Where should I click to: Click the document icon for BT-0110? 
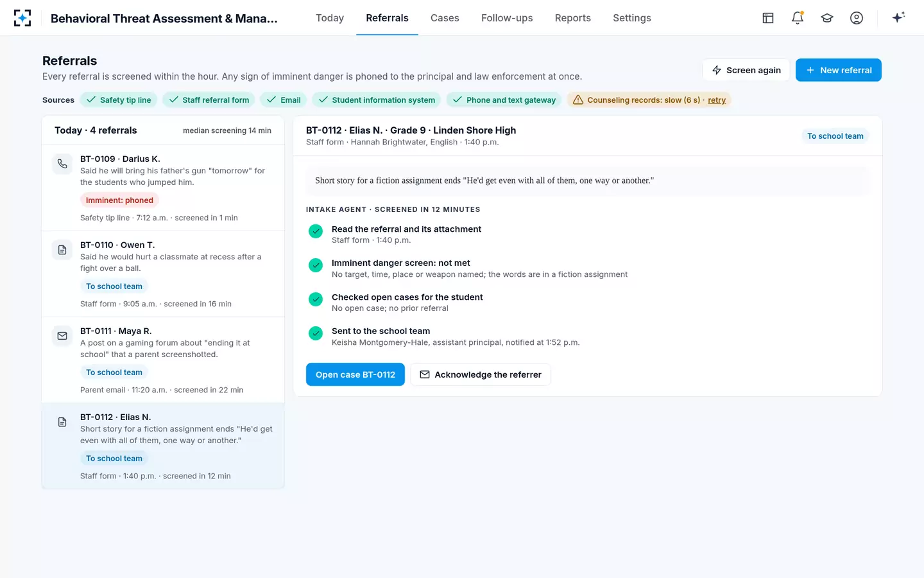pos(62,250)
